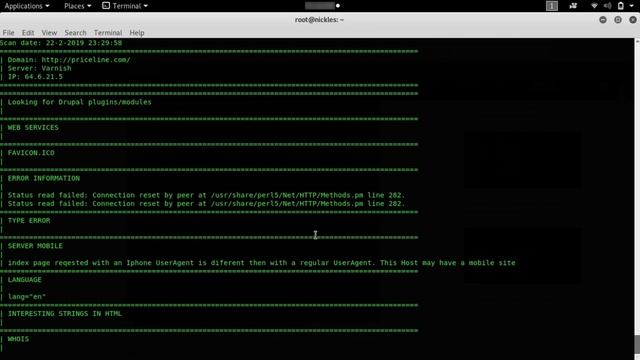640x360 pixels.
Task: Click the 'FAVICON.ICO' heading
Action: coord(31,153)
